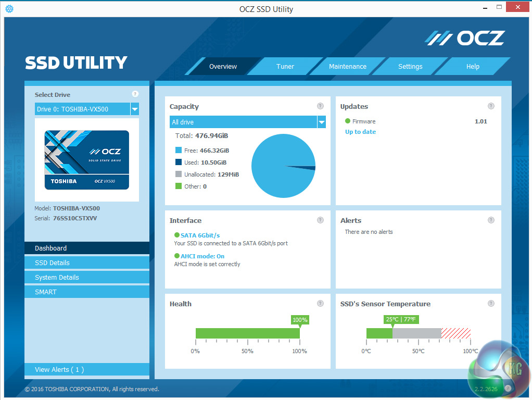Open the Maintenance tab
Screen dimensions: 532x400
[348, 67]
